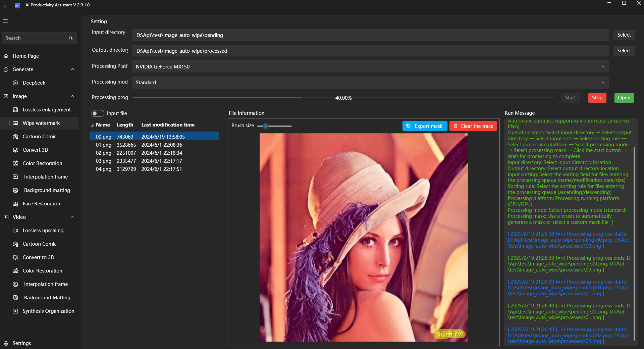The image size is (644, 349).
Task: Click the image Cartoon Comic icon
Action: click(x=15, y=137)
